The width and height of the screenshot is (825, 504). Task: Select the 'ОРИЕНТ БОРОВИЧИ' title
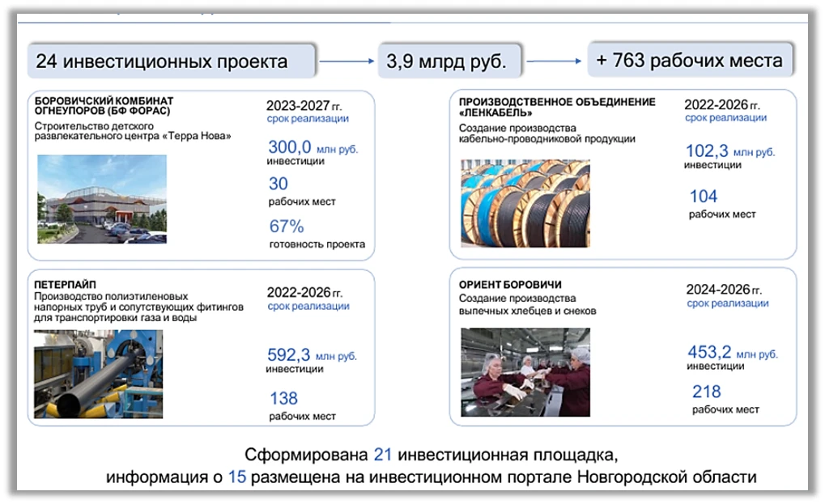click(x=510, y=284)
